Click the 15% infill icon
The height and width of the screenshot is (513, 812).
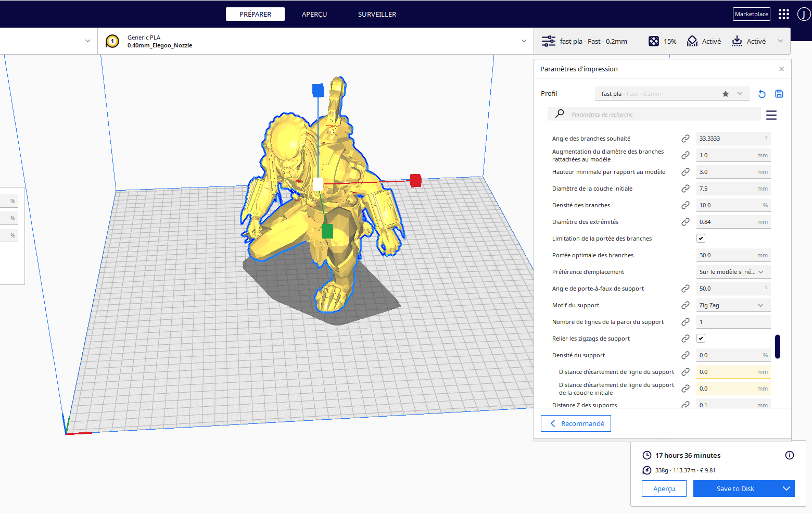pos(654,41)
